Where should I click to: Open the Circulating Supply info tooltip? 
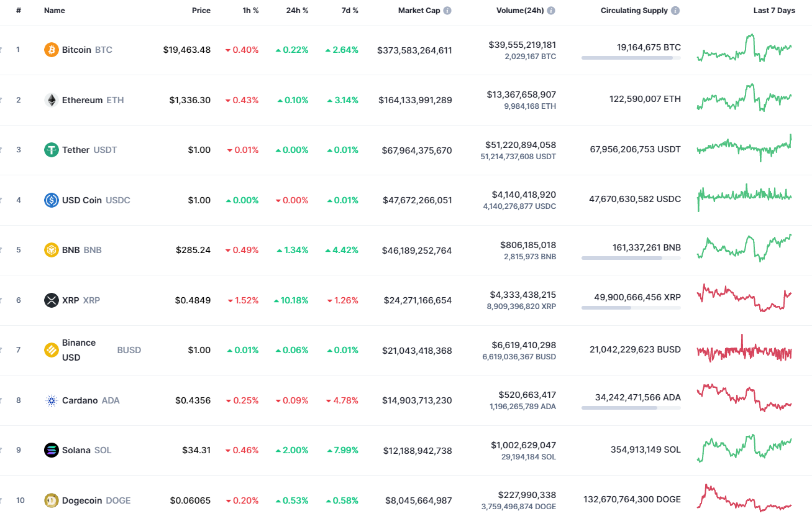pyautogui.click(x=675, y=10)
